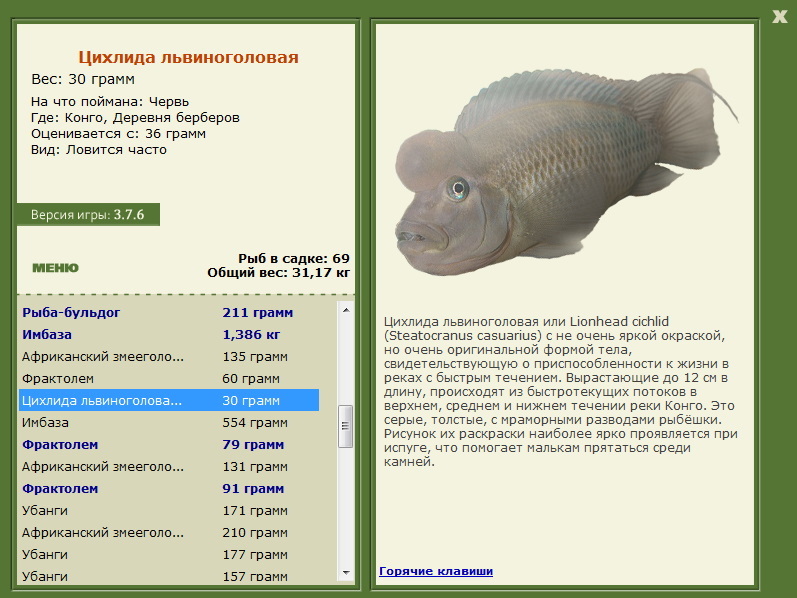
Task: Open the Горячие клавиши link
Action: coord(436,571)
